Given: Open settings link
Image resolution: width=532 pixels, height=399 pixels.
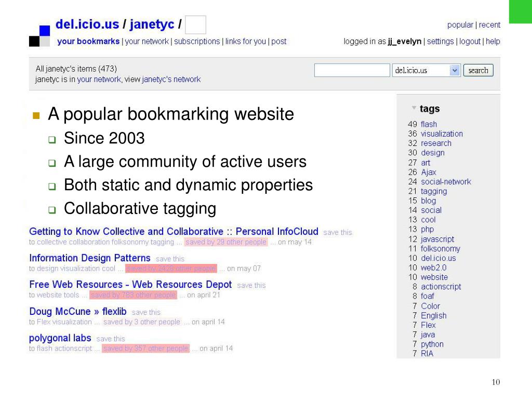Looking at the screenshot, I should tap(440, 42).
